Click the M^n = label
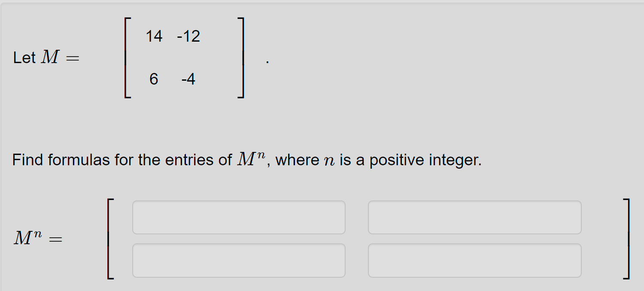The image size is (644, 291). click(x=39, y=236)
